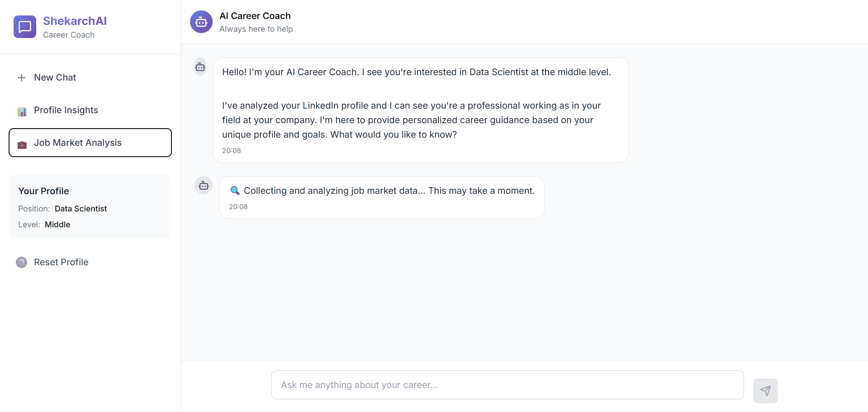Click the magnifying glass emoji in message
This screenshot has height=412, width=868.
tap(235, 191)
